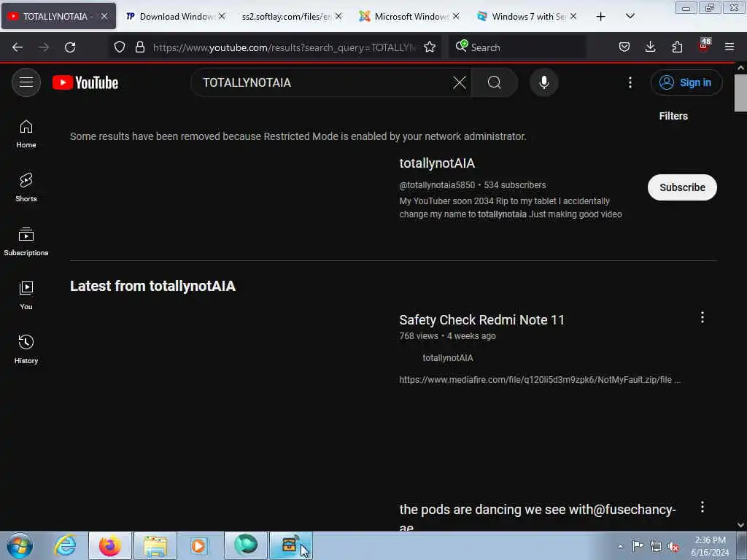Click the @totallynotaia5850 handle text
Screen dimensions: 747x560
[x=437, y=184]
